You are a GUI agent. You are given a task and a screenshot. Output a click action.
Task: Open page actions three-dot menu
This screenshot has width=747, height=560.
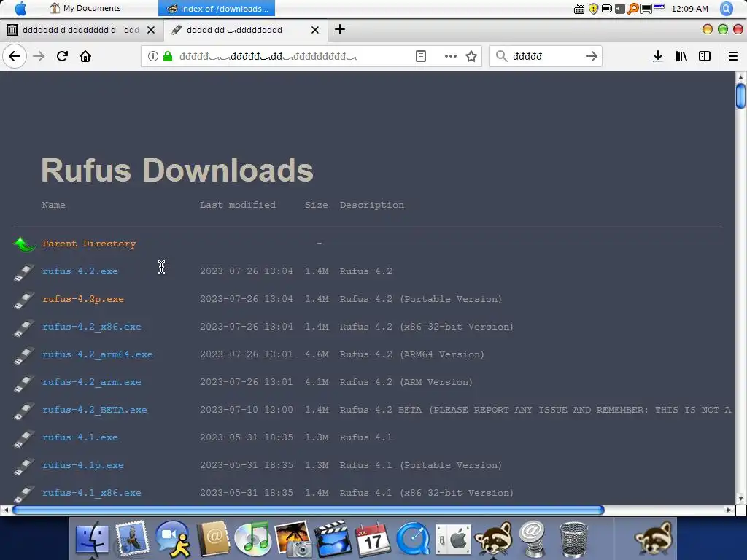(450, 56)
